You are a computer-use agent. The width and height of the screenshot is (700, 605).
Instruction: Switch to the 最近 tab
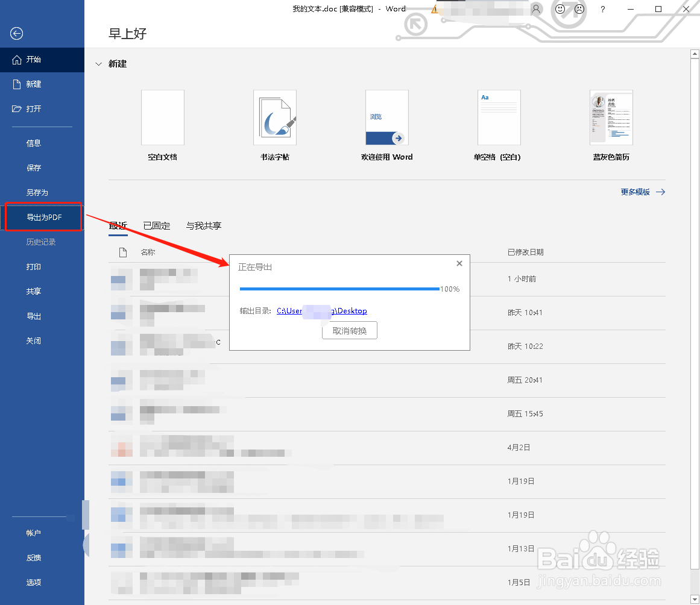118,226
